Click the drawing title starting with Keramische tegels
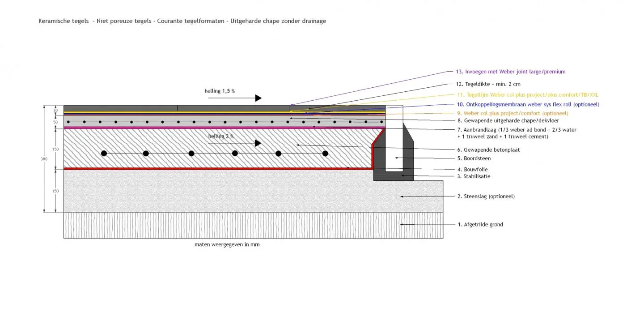644x312 pixels. pos(182,21)
